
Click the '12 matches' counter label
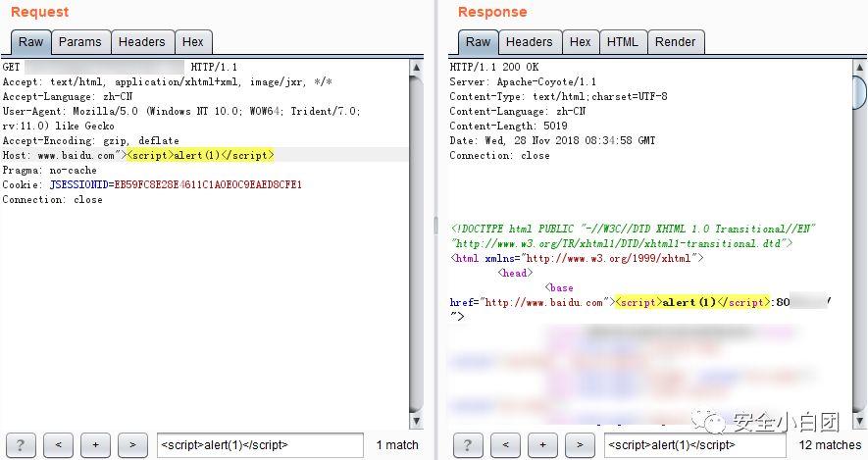[x=831, y=445]
